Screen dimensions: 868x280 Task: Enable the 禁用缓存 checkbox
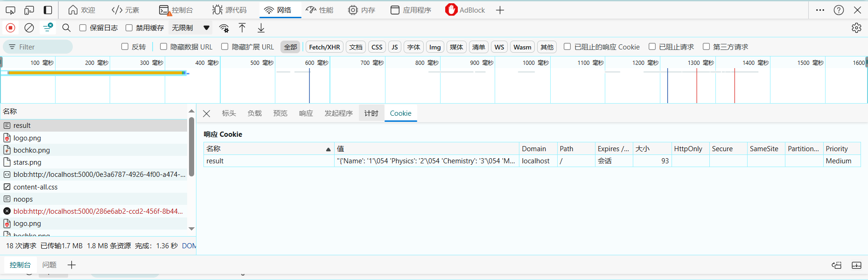(129, 28)
